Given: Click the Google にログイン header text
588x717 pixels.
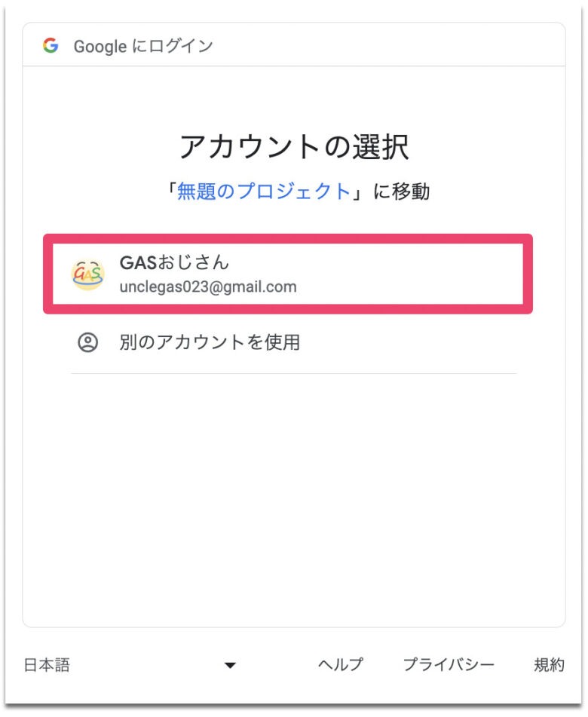Looking at the screenshot, I should pos(143,46).
